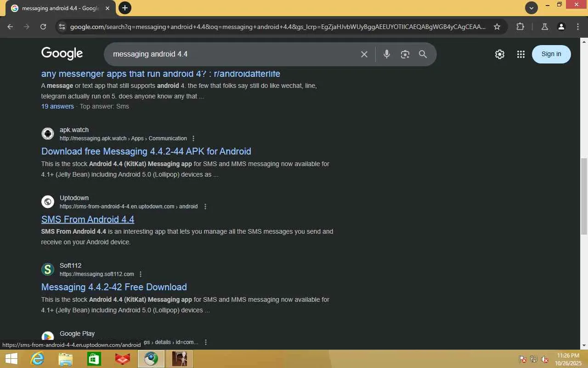This screenshot has width=588, height=368.
Task: Open 'Messaging 4.4.2-42 Free Download' result
Action: coord(114,287)
